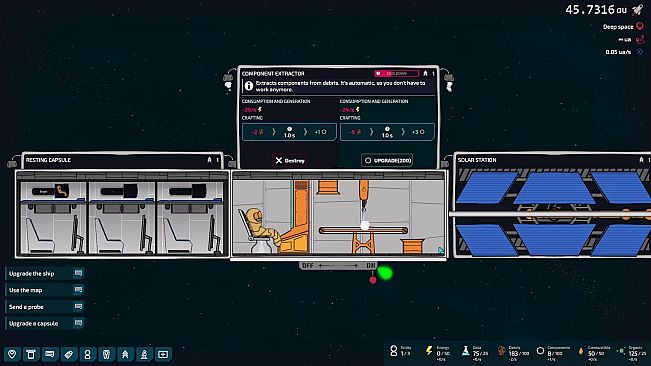Viewport: 651px width, 366px height.
Task: Click the 0.05 ua/s speed value
Action: pyautogui.click(x=618, y=52)
